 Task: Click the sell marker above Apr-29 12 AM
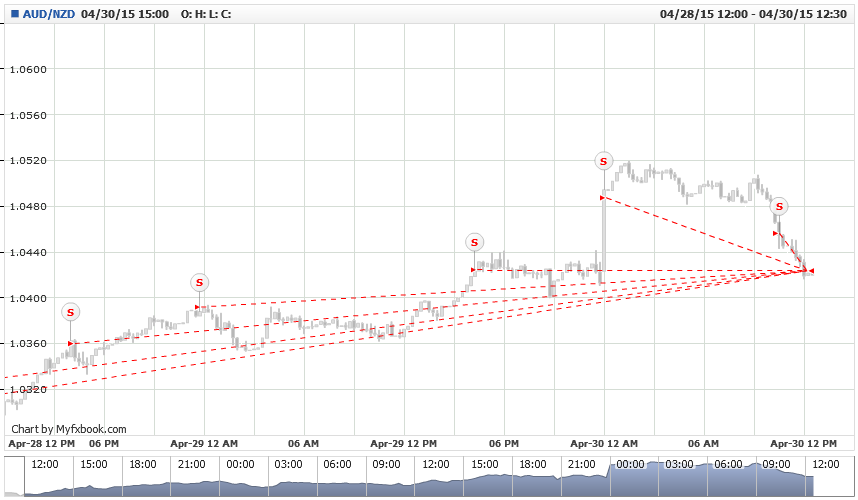pos(199,283)
